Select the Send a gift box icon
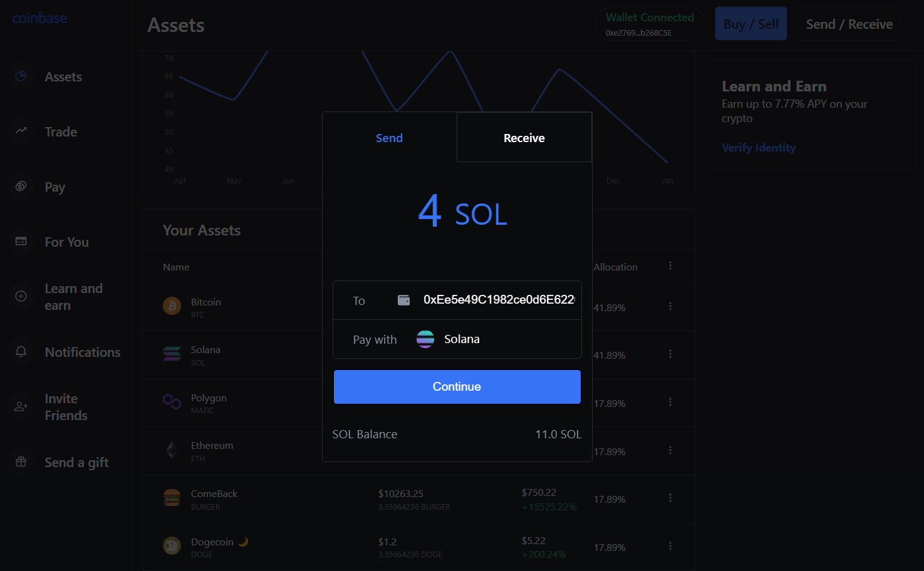 click(x=21, y=461)
